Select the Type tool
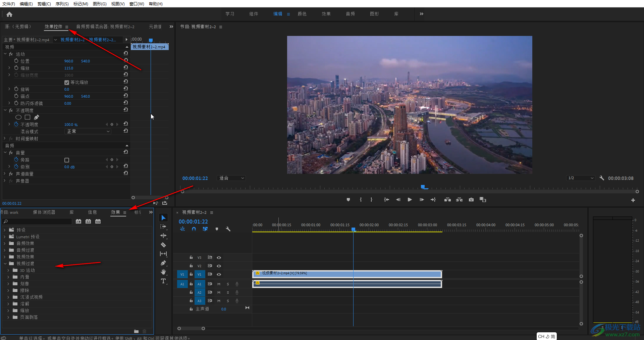 click(x=163, y=281)
